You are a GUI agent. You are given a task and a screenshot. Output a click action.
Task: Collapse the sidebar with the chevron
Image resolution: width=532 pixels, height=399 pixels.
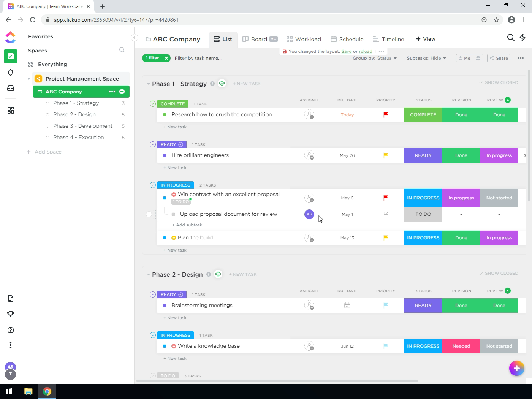click(x=134, y=38)
